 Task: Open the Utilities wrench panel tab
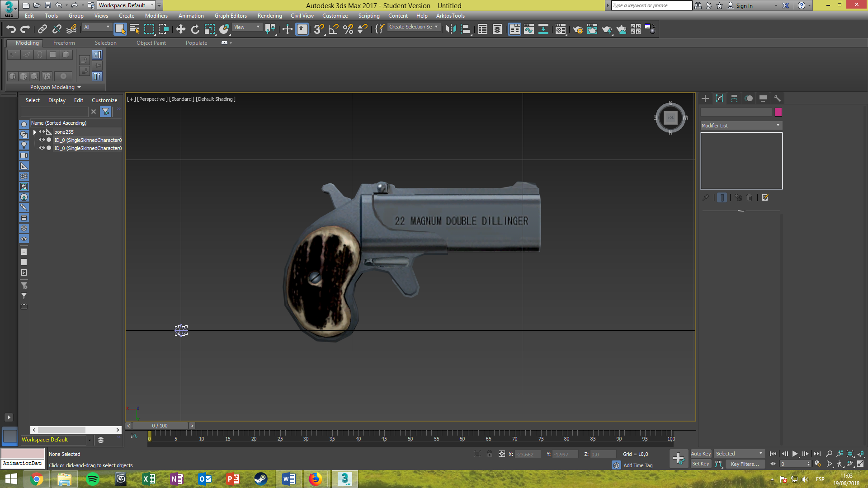tap(778, 99)
